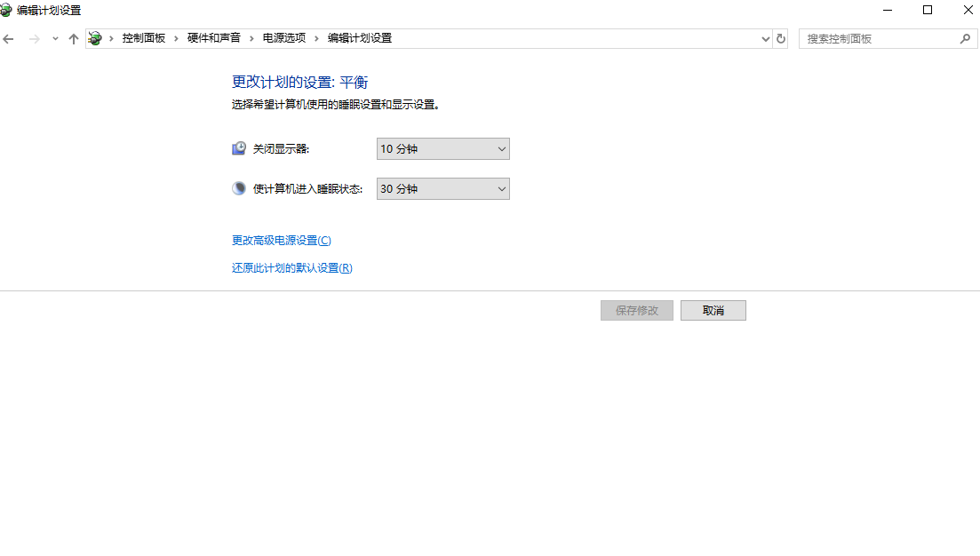Click the forward navigation arrow
This screenshot has width=980, height=556.
coord(33,38)
